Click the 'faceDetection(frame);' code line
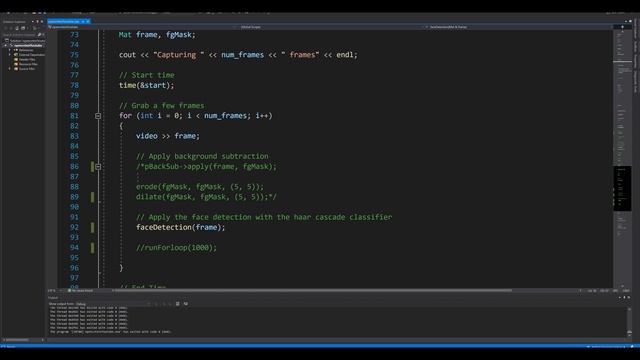This screenshot has width=640, height=360. coord(180,227)
